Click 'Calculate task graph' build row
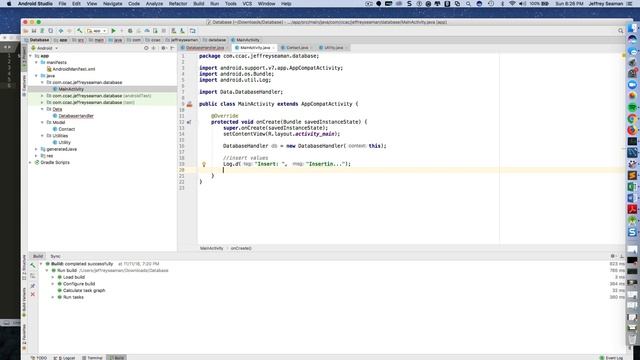Screen dimensions: 640x360 (x=84, y=291)
